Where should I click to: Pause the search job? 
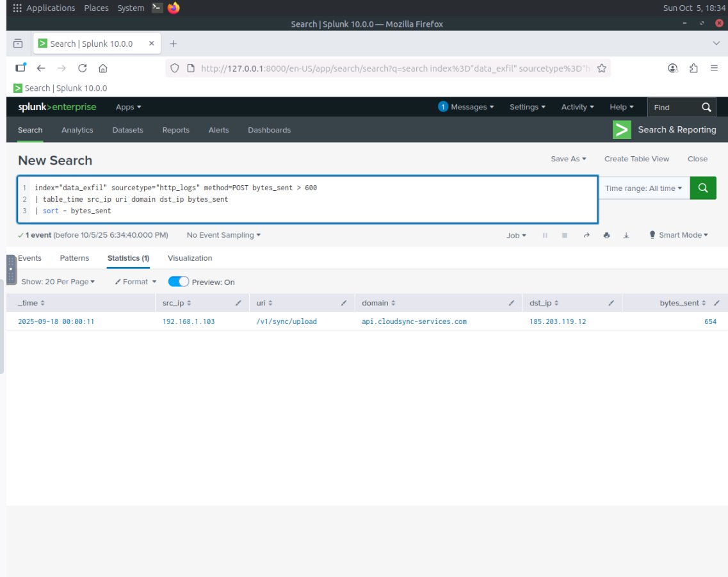pyautogui.click(x=545, y=236)
